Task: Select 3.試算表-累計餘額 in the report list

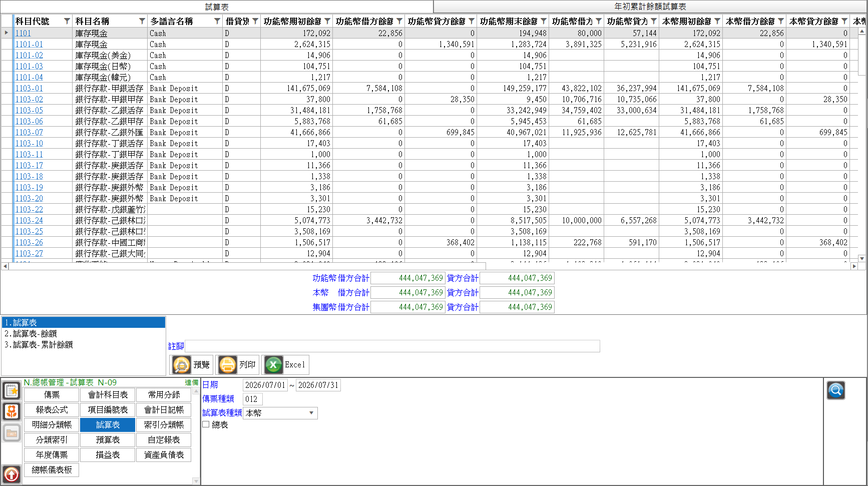Action: (84, 344)
